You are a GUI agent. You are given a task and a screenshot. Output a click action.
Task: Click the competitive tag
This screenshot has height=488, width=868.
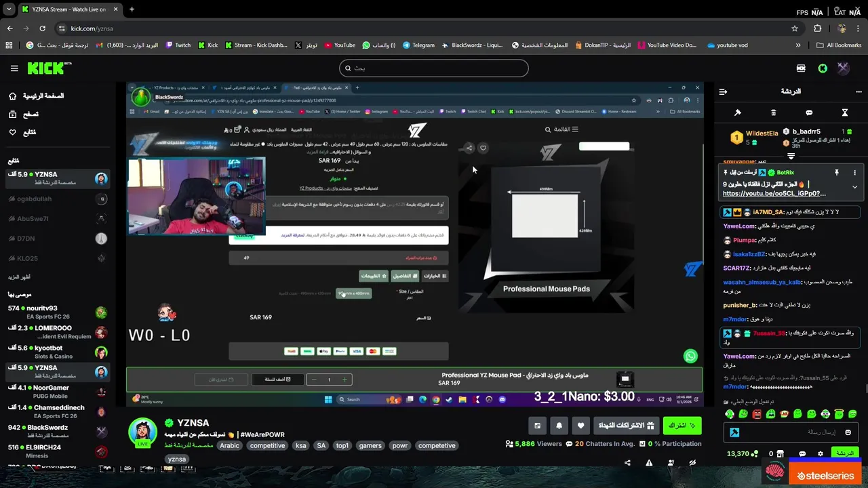click(x=267, y=445)
